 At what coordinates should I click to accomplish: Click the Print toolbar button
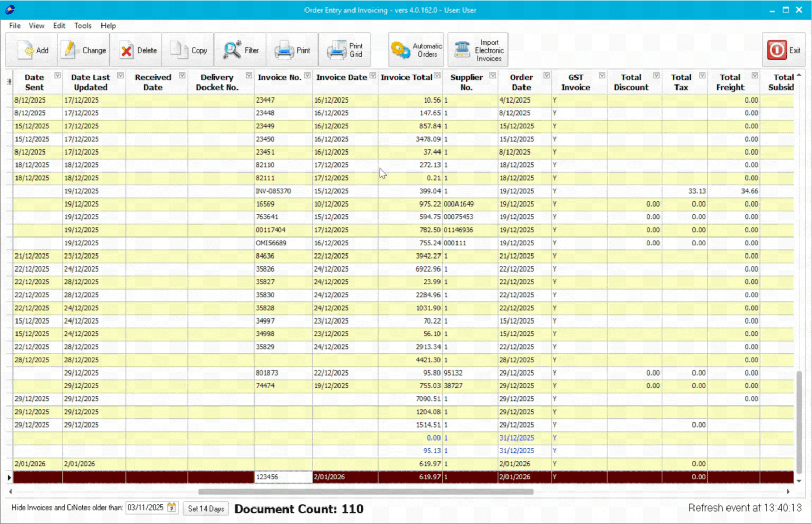pyautogui.click(x=292, y=50)
